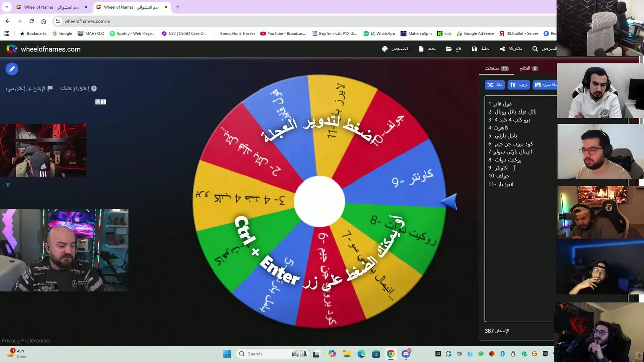Open Chrome apps grid shortcut
Screen dimensions: 644x362
(x=7, y=34)
